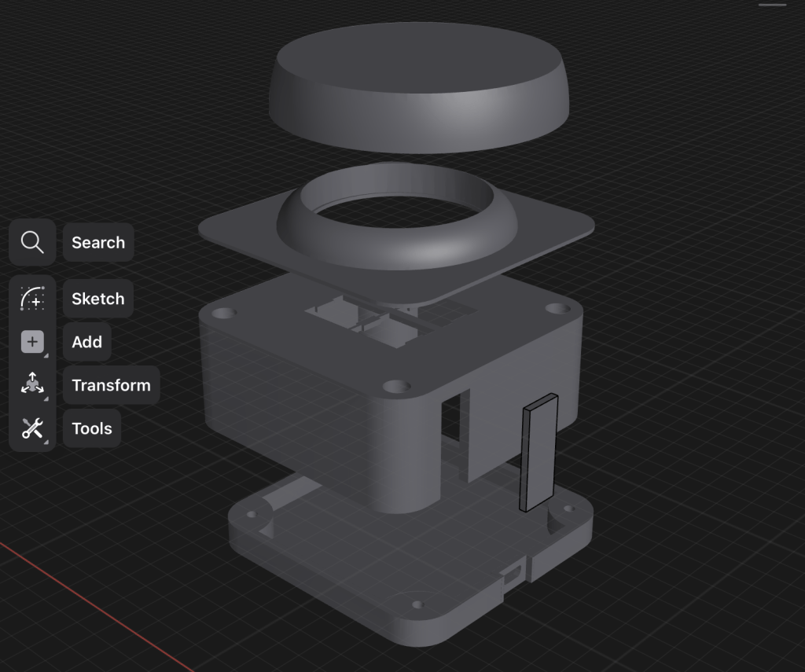Viewport: 805px width, 672px height.
Task: Click the Add text label
Action: [x=87, y=342]
